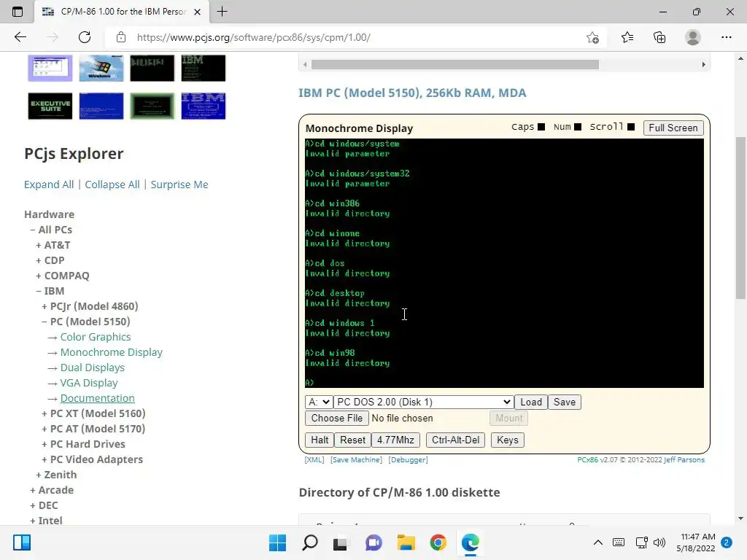Open notification center badge
This screenshot has width=747, height=560.
[727, 542]
